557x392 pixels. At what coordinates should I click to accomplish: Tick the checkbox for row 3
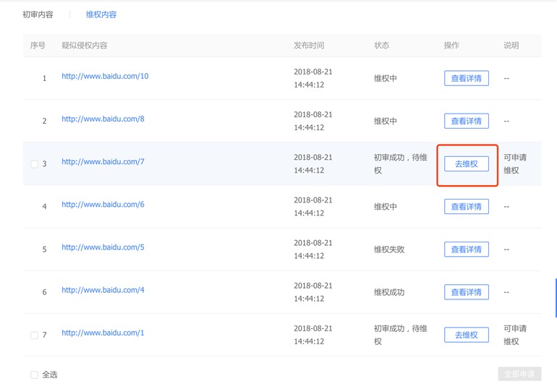tap(34, 164)
